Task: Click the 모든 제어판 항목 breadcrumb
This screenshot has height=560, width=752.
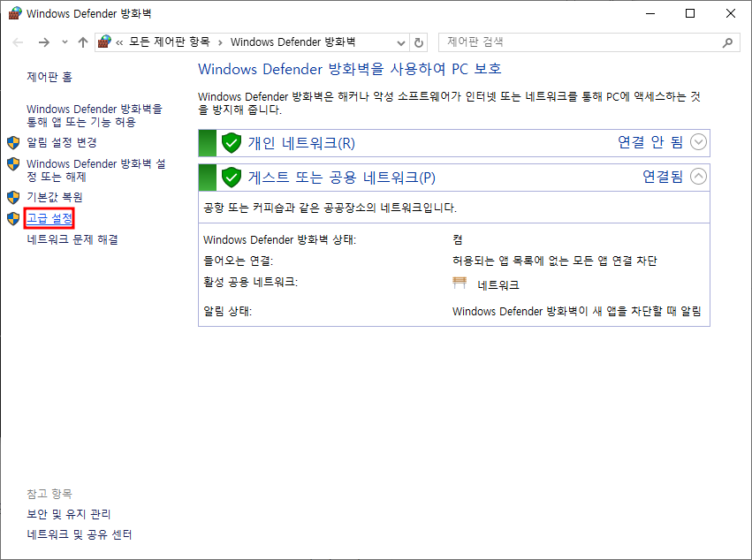Action: 170,42
